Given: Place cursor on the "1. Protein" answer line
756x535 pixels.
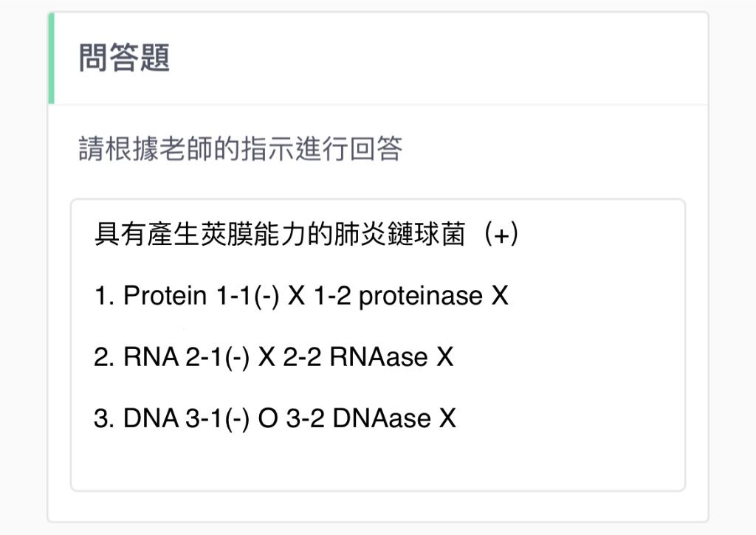Looking at the screenshot, I should tap(301, 295).
